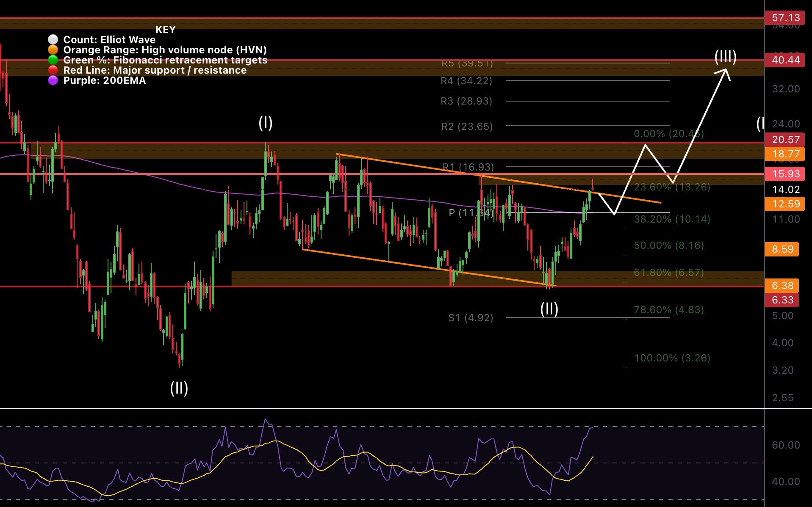Screen dimensions: 812x507
Task: Click the 3.20 price axis value
Action: tap(782, 370)
